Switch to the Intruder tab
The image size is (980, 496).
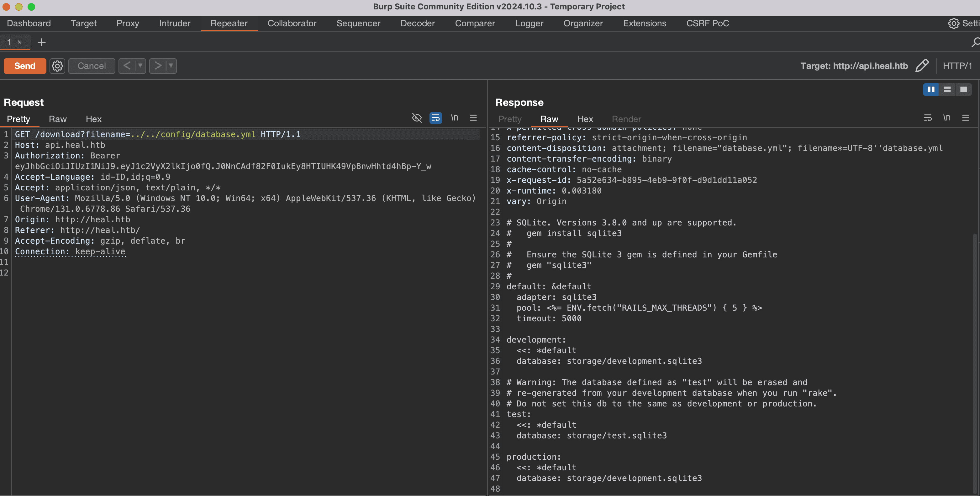175,23
